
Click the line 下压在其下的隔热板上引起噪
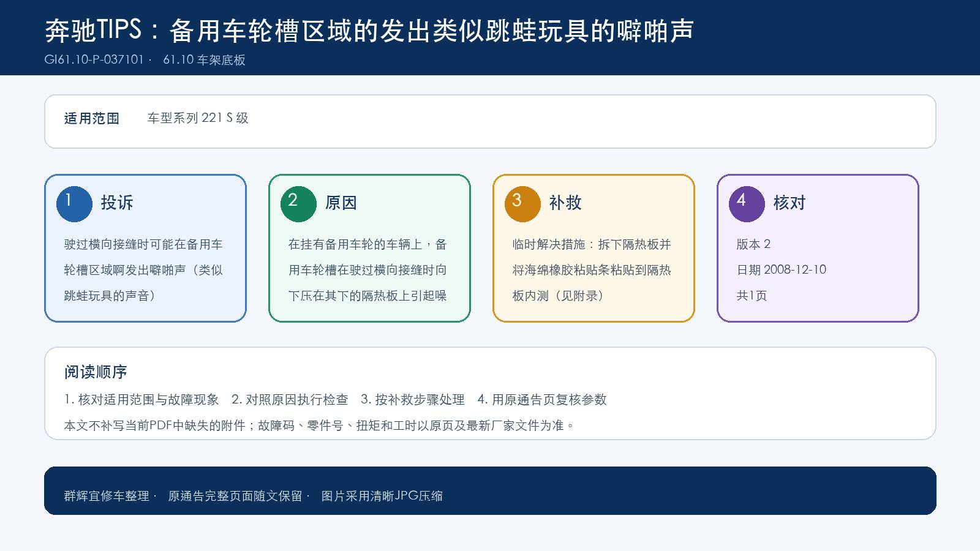pos(367,296)
